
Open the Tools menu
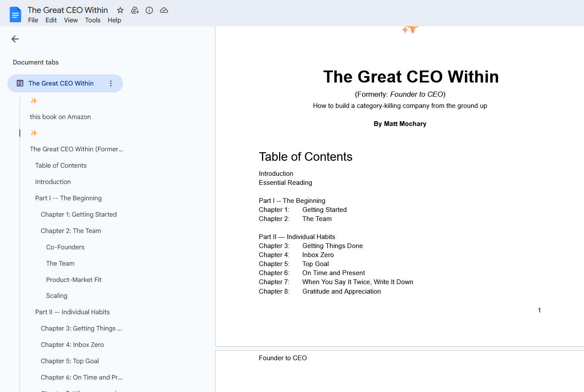click(92, 20)
